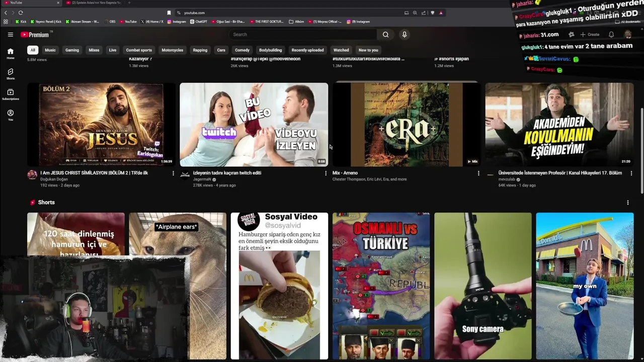Open the McDonald's my own short
644x362 pixels.
click(x=585, y=286)
